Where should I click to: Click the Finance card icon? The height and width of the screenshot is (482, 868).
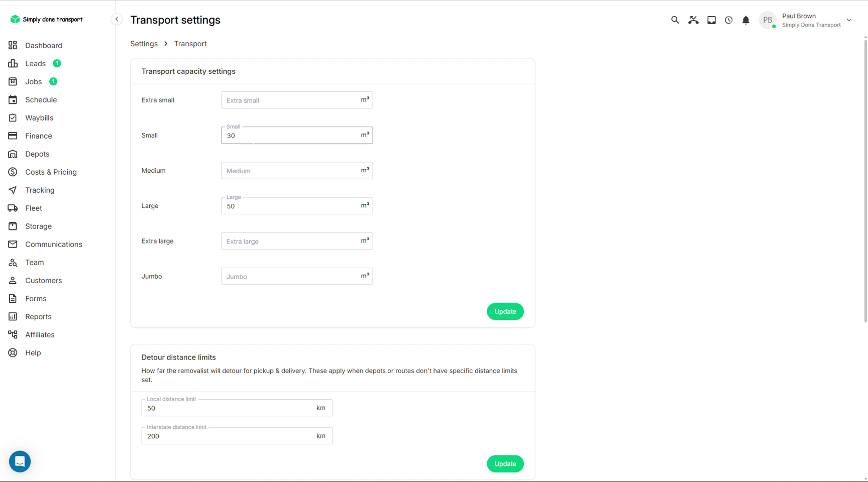(13, 136)
